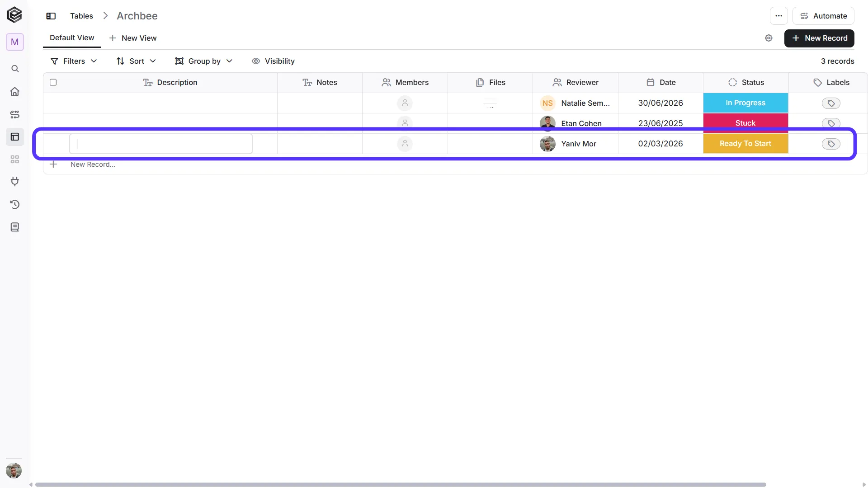Open the documents icon in sidebar

point(15,227)
